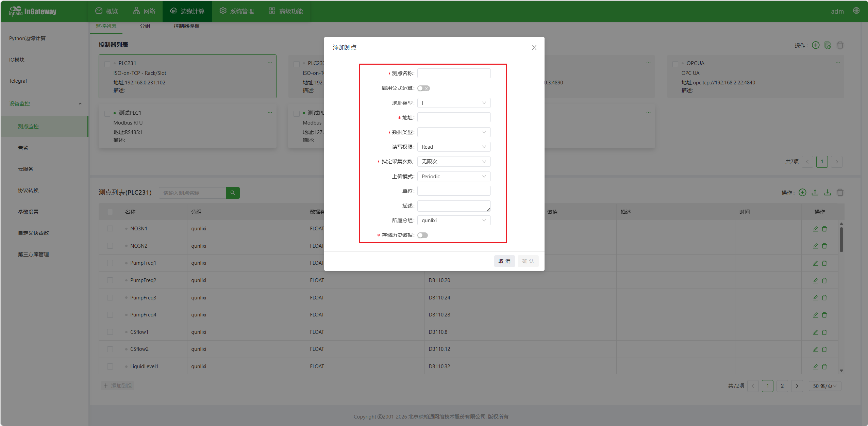Click the 地址 input field

(454, 118)
